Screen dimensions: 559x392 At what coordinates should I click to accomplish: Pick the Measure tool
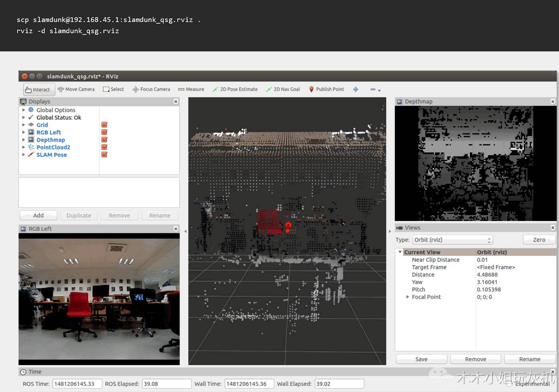pos(191,89)
